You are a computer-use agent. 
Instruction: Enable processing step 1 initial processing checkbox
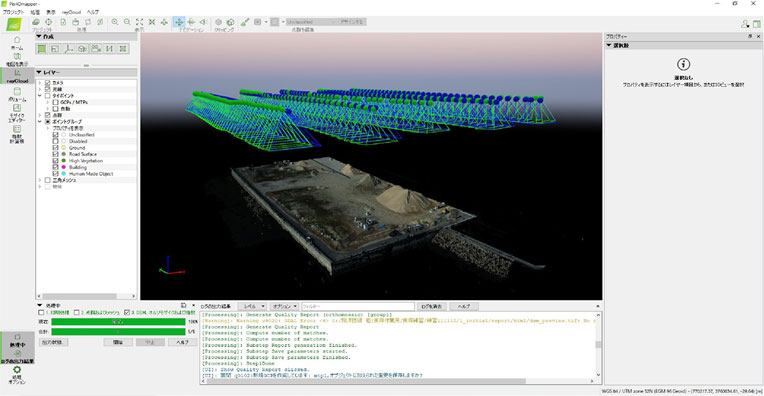pos(41,312)
